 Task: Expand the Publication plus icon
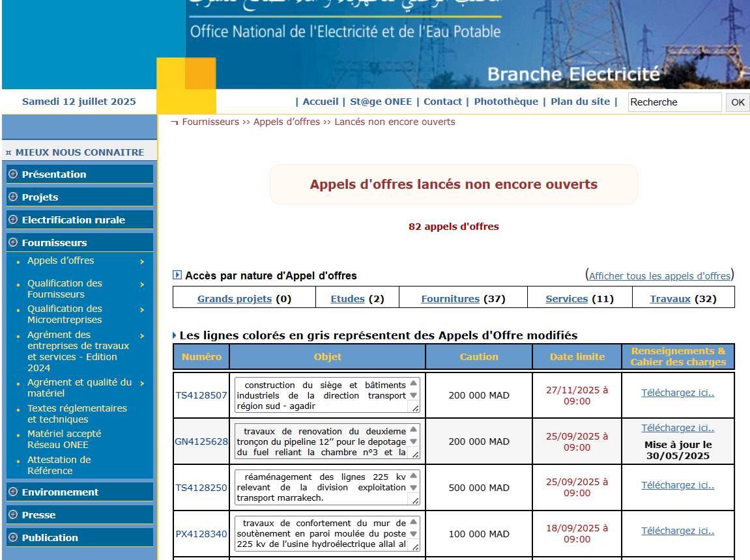[14, 538]
